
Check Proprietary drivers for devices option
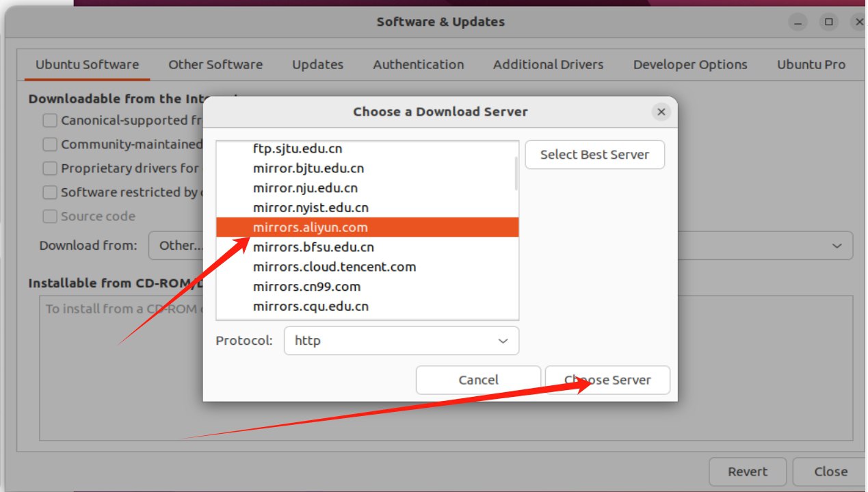[50, 168]
